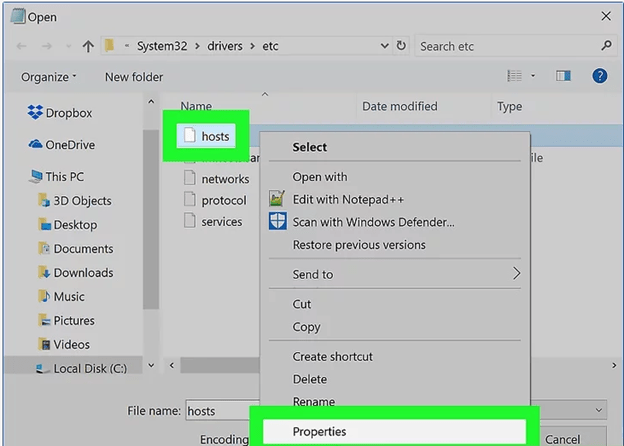Select the hosts file
This screenshot has height=446, width=624.
(x=207, y=136)
